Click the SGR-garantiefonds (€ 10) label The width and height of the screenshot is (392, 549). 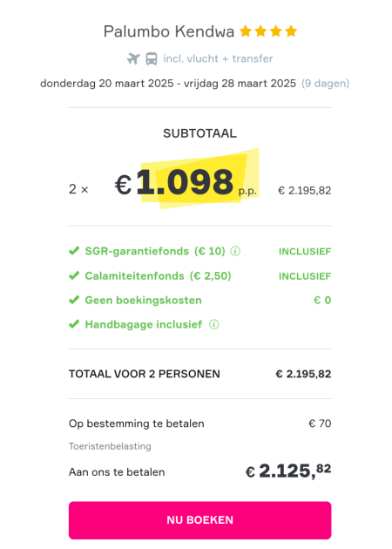pos(155,251)
